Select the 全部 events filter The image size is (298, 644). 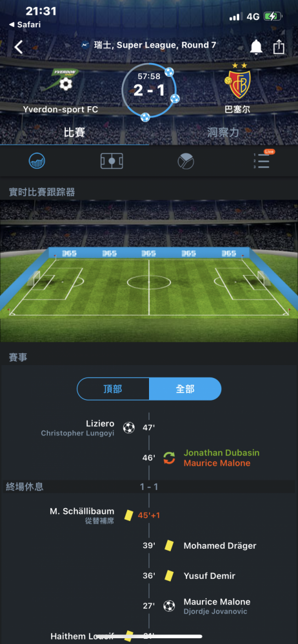[x=185, y=389]
